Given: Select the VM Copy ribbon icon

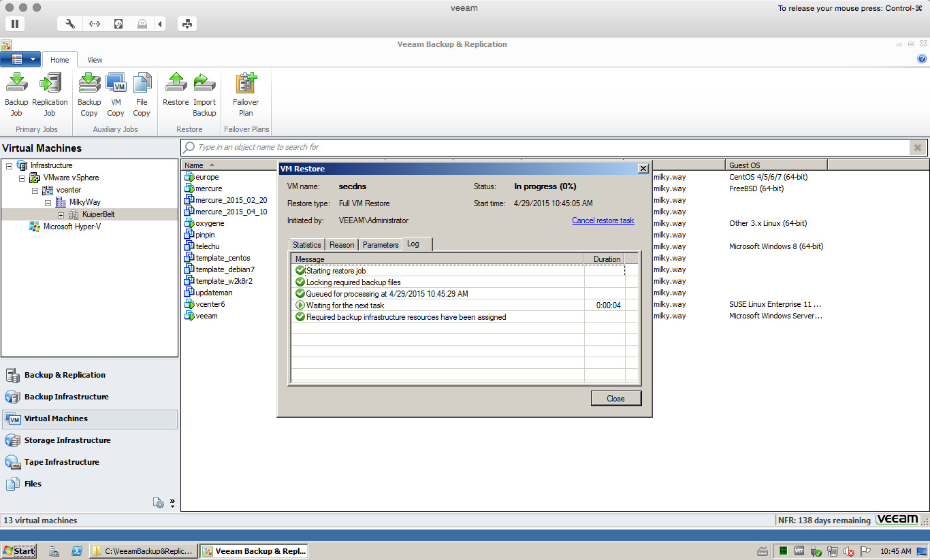Looking at the screenshot, I should 116,84.
